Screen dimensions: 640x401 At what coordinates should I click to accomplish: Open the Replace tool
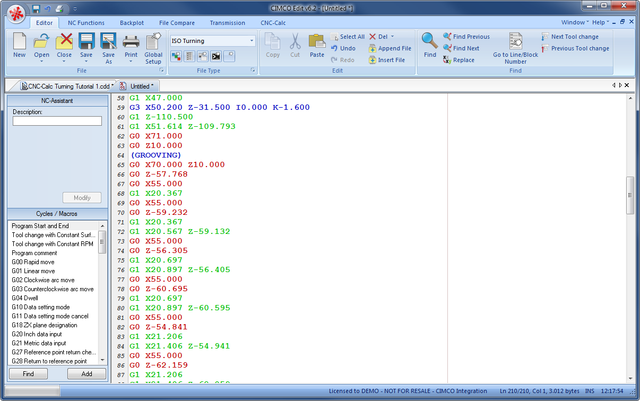[x=459, y=60]
